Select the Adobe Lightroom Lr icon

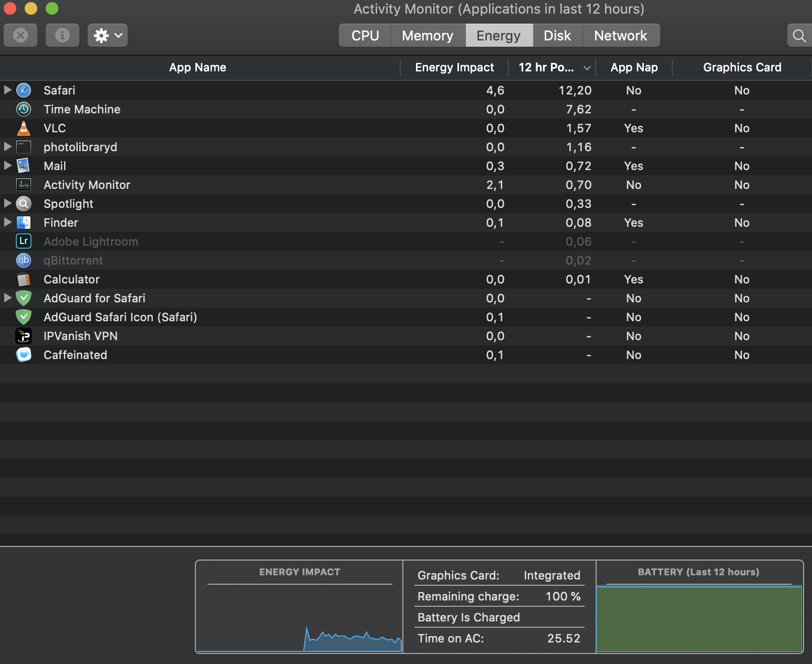(x=24, y=241)
